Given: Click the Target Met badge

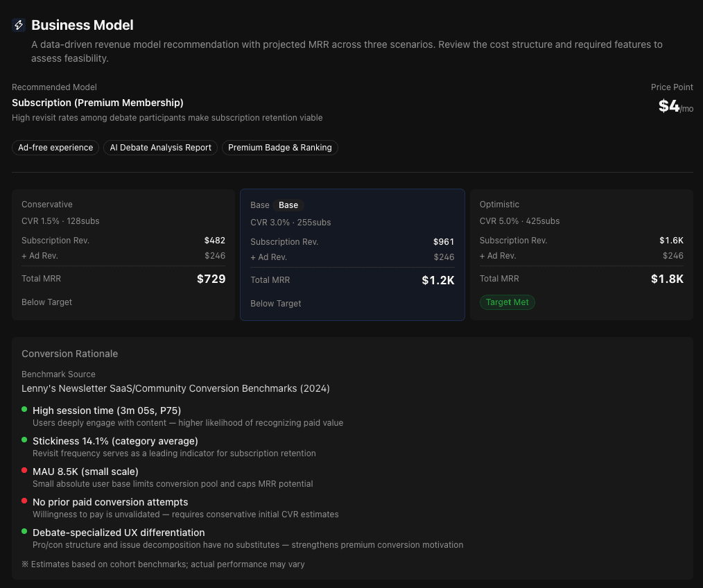Looking at the screenshot, I should [x=507, y=302].
